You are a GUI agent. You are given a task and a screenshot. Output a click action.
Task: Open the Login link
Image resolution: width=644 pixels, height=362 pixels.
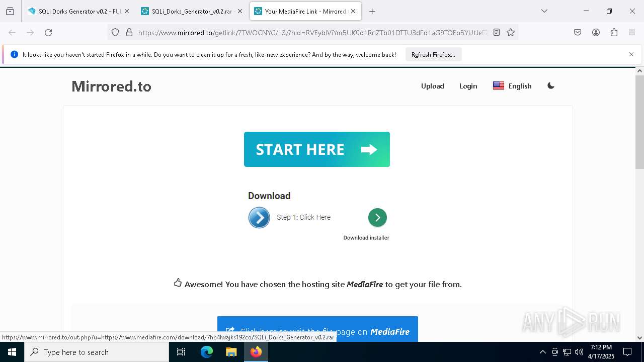coord(468,86)
